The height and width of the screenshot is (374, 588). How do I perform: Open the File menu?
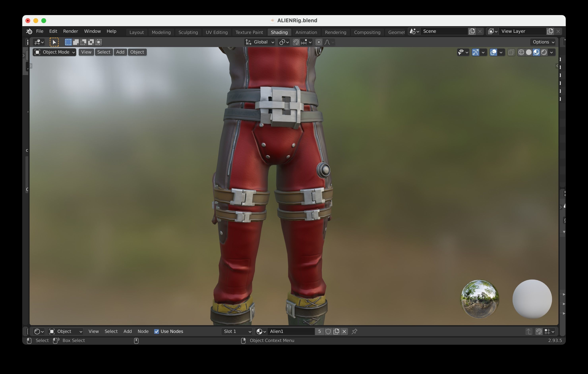coord(40,31)
